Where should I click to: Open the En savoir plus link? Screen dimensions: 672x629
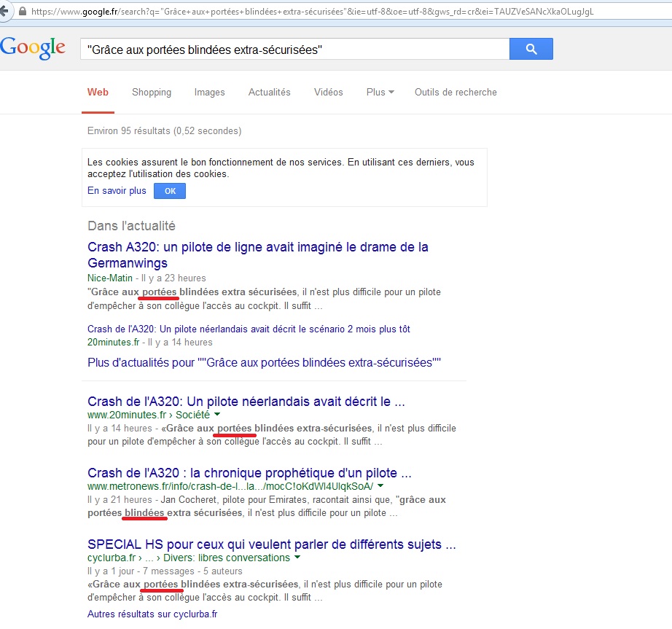point(117,191)
